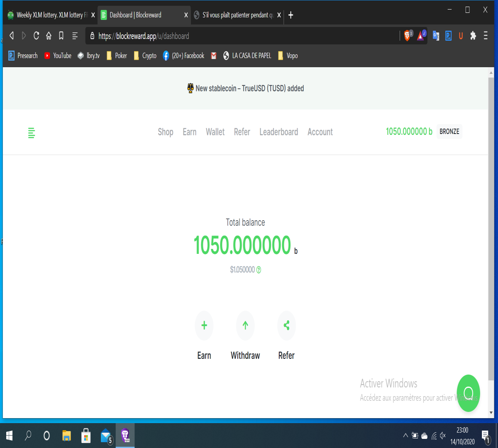
Task: Open the Refer navigation item
Action: tap(242, 132)
